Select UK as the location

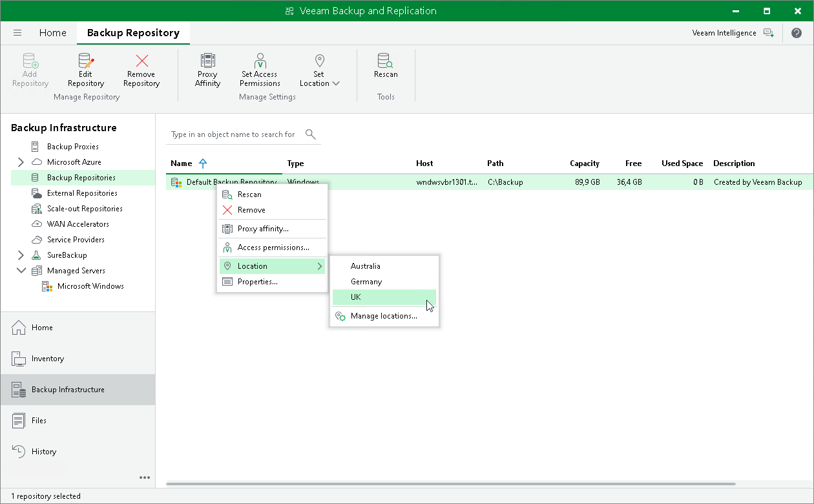point(384,297)
